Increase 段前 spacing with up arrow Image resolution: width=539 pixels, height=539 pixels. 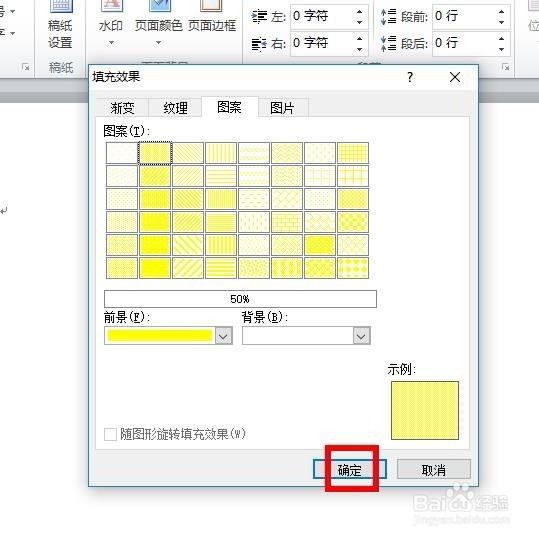pos(501,11)
